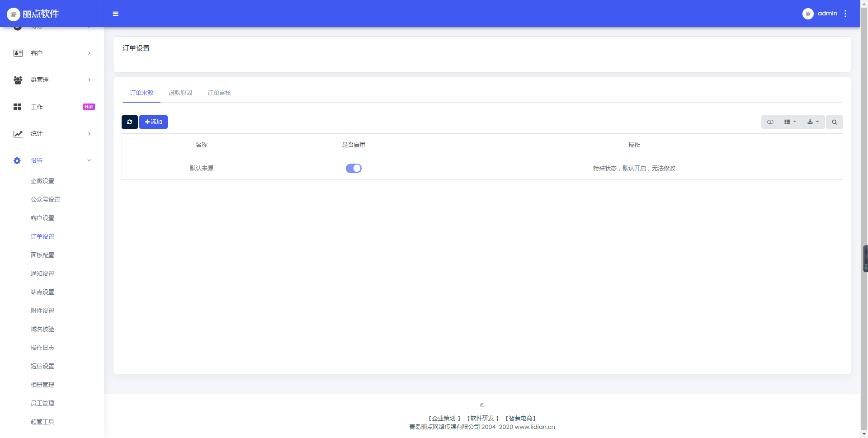This screenshot has width=868, height=438.
Task: Open 短信设置 in sidebar
Action: (42, 366)
